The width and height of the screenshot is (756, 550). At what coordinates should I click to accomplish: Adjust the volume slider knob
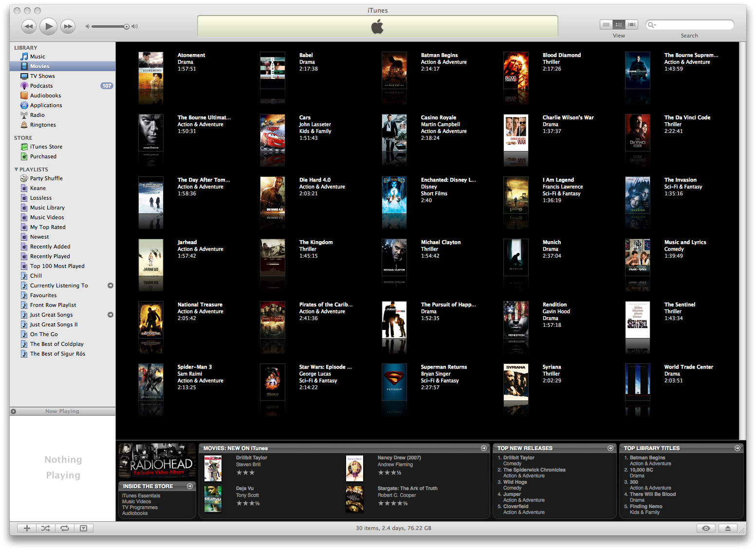pos(127,27)
